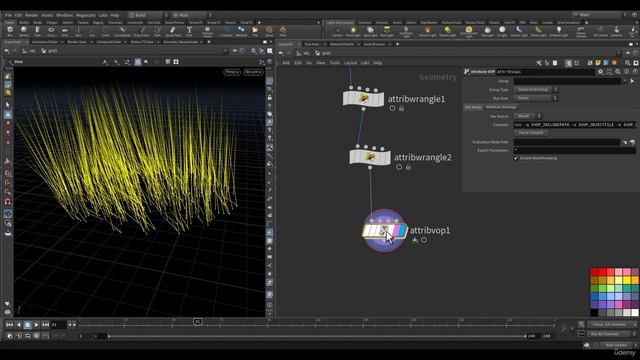Select the Draw Curve shelf tool
This screenshot has height=360, width=640.
142,31
